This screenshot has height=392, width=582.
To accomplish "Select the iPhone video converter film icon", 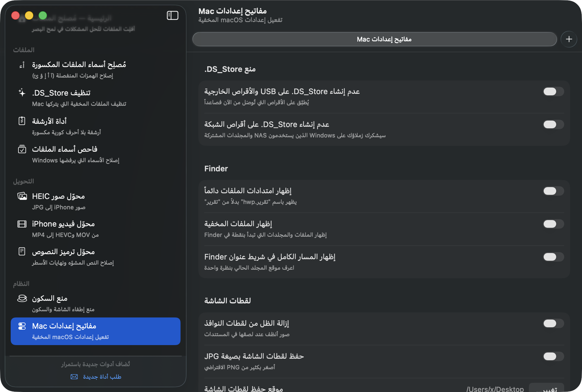I will pyautogui.click(x=22, y=224).
